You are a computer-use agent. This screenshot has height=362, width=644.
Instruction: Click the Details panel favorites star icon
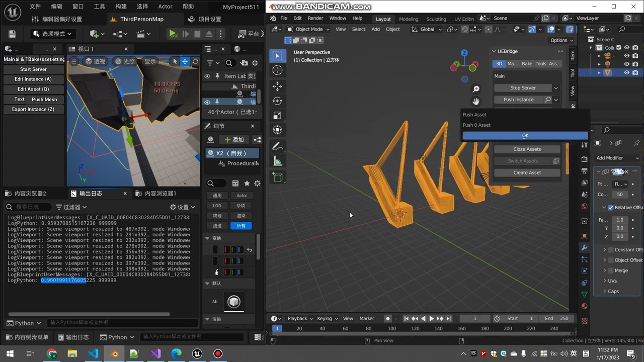[x=247, y=184]
